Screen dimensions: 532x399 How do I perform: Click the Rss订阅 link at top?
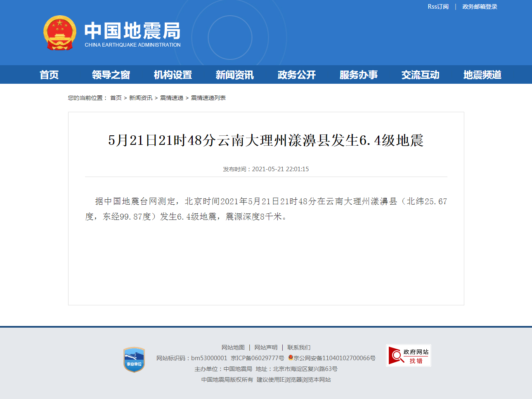(x=438, y=7)
